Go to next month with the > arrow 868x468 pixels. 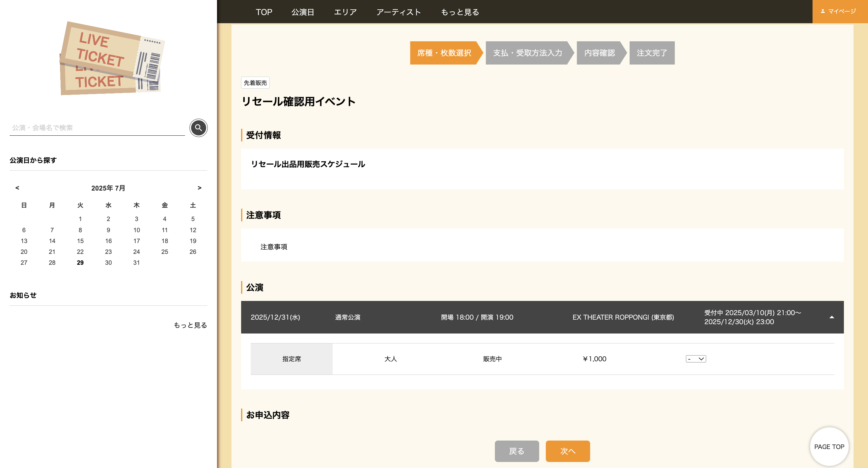(x=200, y=188)
